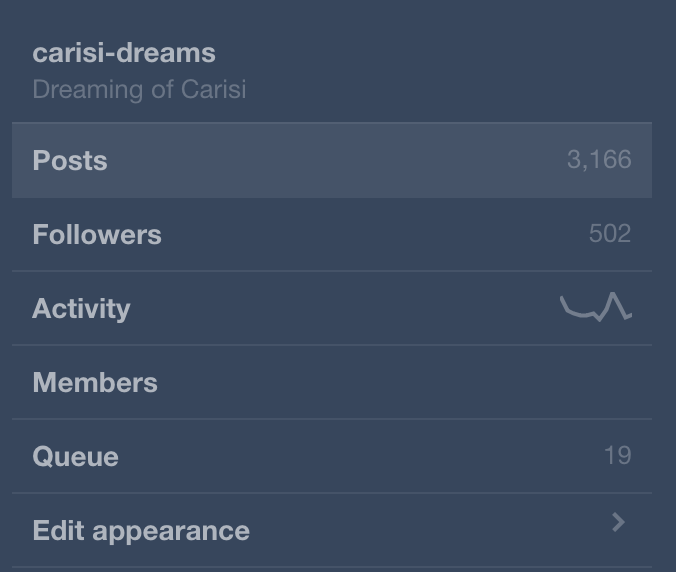This screenshot has height=572, width=676.
Task: Click the Activity sparkline graph icon
Action: (x=596, y=307)
